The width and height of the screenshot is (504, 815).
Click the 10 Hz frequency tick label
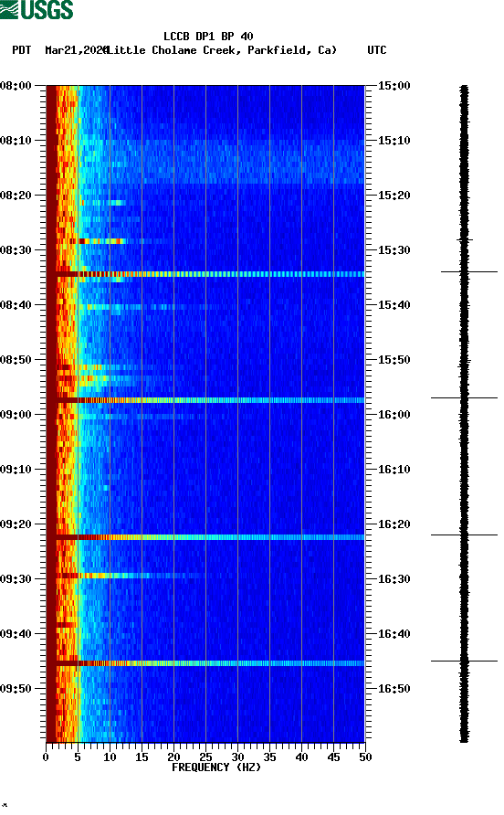[110, 757]
